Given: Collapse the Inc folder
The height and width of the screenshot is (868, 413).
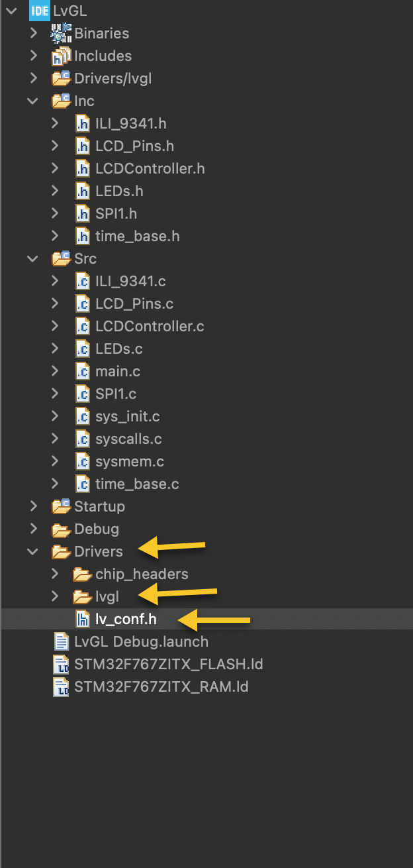Looking at the screenshot, I should click(32, 101).
